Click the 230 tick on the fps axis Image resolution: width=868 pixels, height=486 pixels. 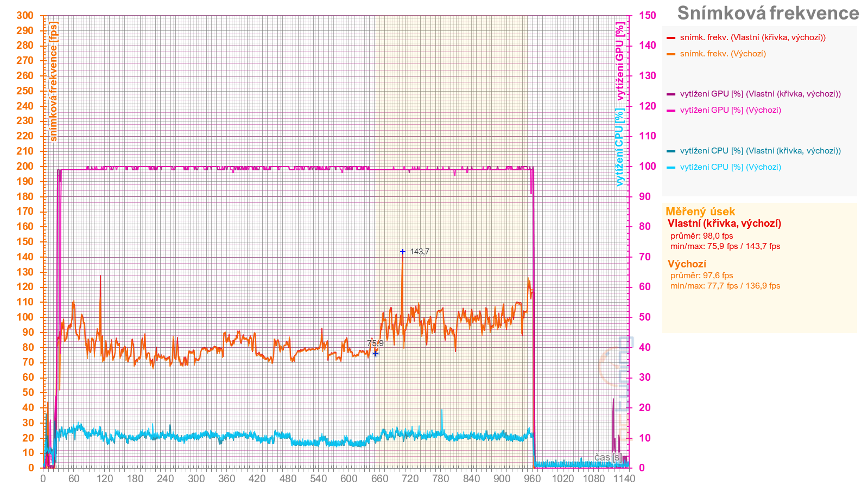click(25, 121)
